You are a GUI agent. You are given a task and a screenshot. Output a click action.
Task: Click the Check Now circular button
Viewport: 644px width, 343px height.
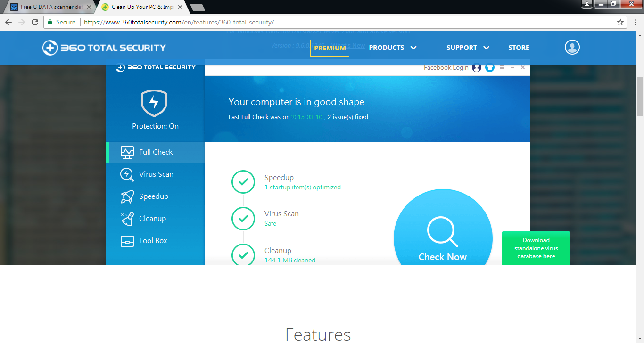click(443, 227)
